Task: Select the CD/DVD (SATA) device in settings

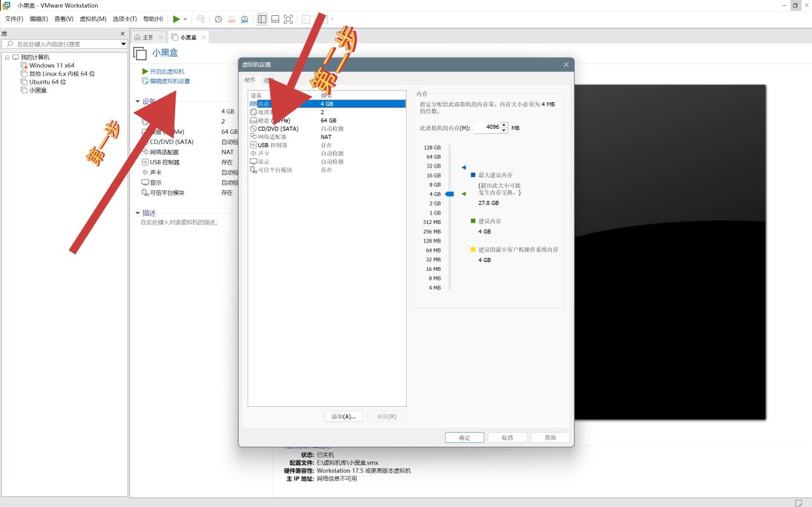Action: coord(278,128)
